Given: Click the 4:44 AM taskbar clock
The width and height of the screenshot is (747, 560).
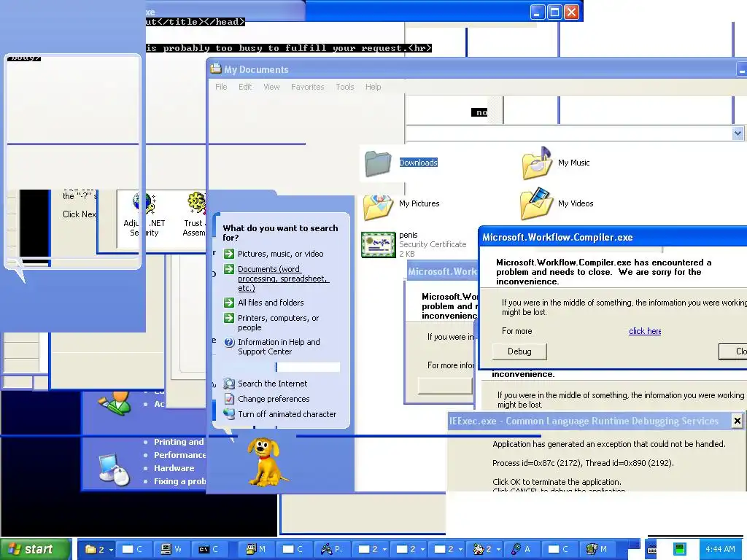Looking at the screenshot, I should coord(720,549).
